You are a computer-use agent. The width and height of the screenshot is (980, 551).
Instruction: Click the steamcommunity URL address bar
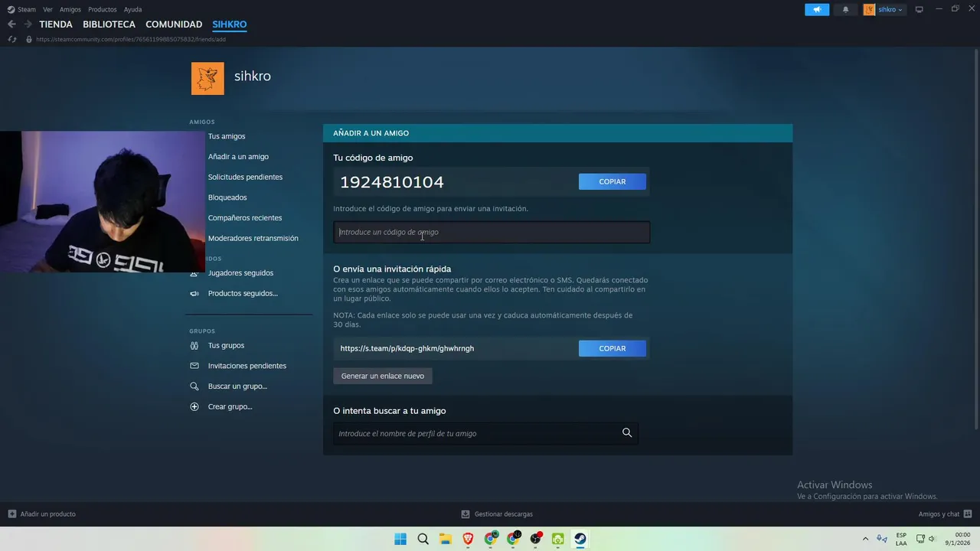pos(131,39)
